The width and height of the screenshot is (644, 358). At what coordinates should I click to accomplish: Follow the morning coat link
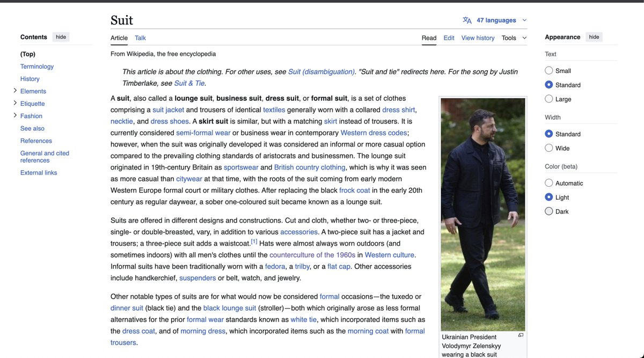368,331
